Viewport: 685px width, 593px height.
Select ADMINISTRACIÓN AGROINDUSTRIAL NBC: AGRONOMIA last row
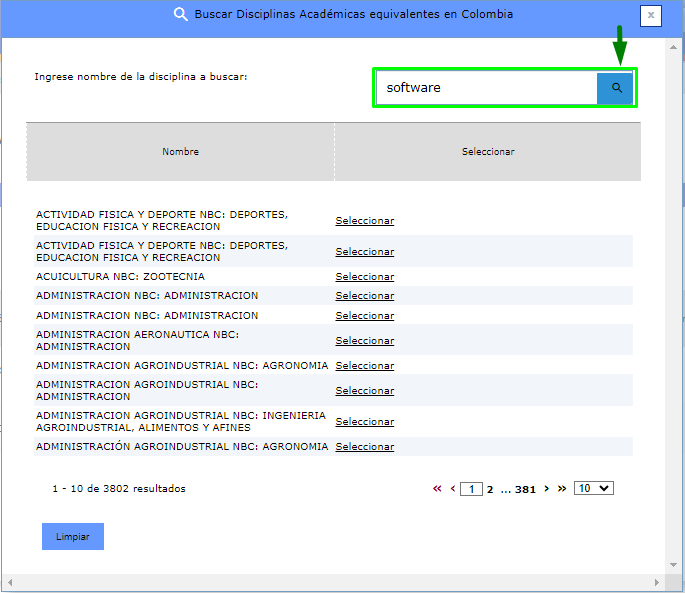click(364, 447)
